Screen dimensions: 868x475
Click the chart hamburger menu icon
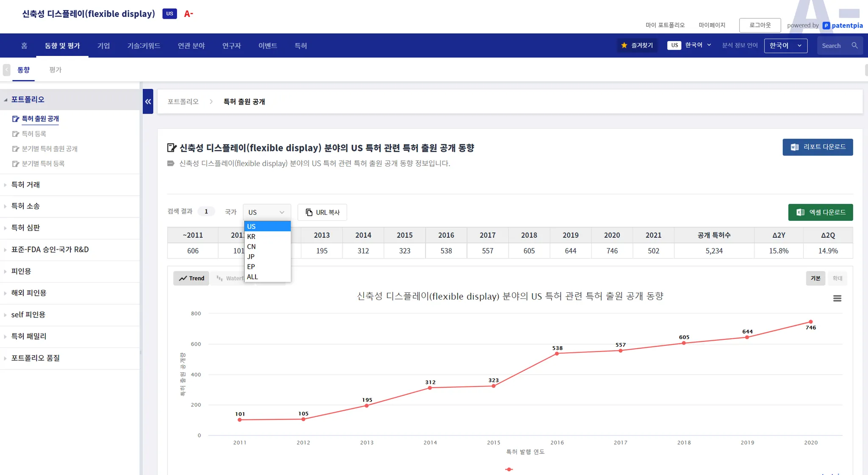click(x=837, y=298)
